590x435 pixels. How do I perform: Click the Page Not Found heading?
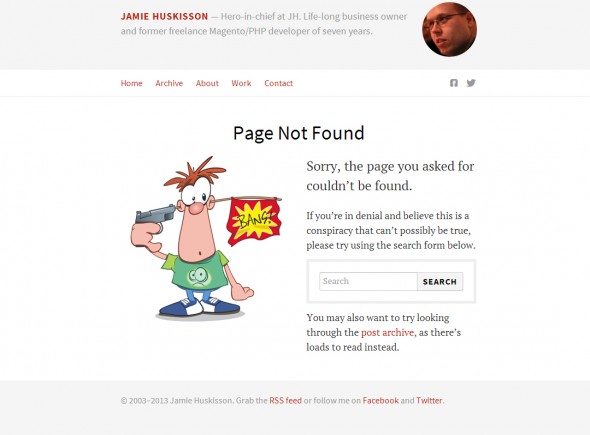pos(299,133)
